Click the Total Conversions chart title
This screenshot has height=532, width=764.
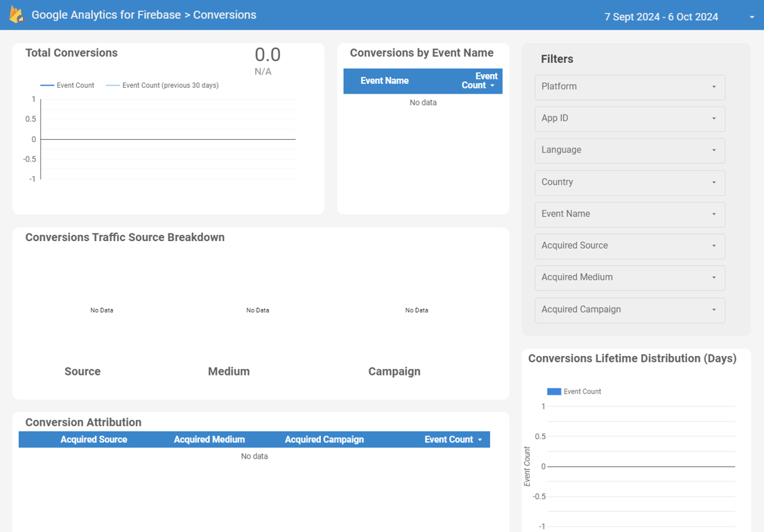(71, 53)
